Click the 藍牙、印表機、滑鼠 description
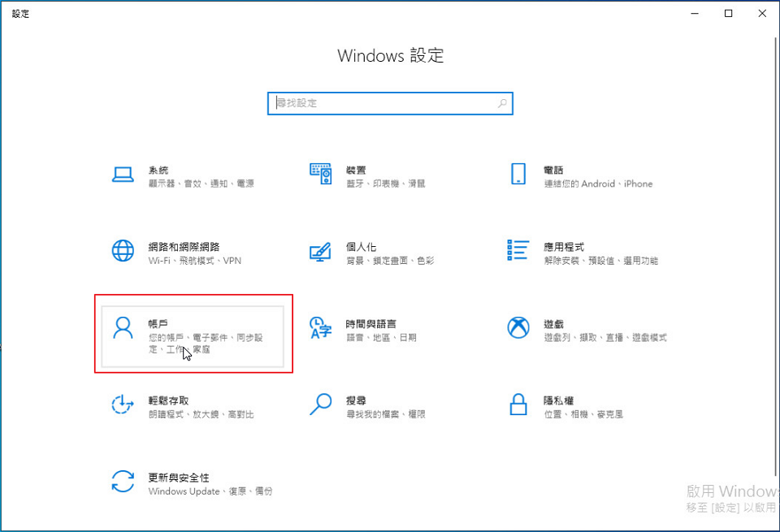Screen dimensions: 780x532 click(x=385, y=184)
